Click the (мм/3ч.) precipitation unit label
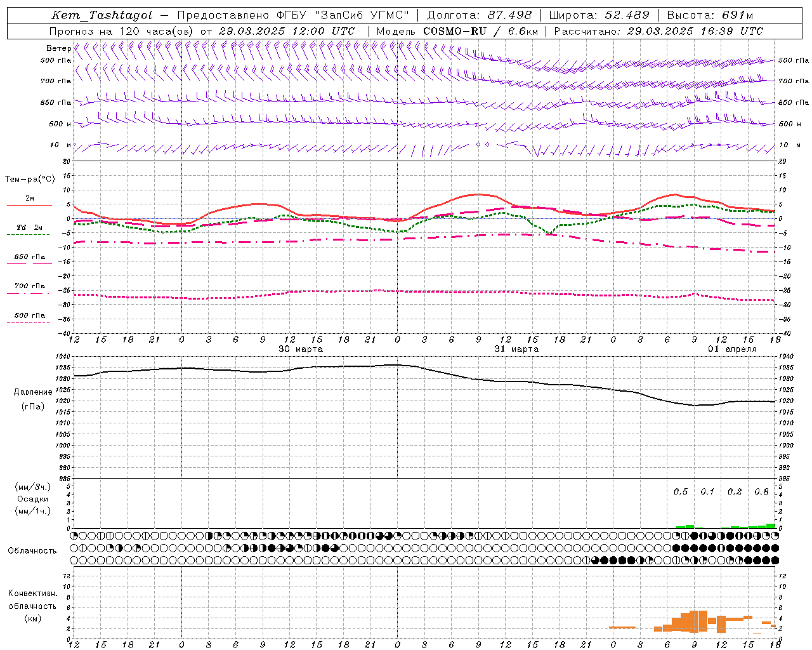The image size is (812, 650). [33, 487]
